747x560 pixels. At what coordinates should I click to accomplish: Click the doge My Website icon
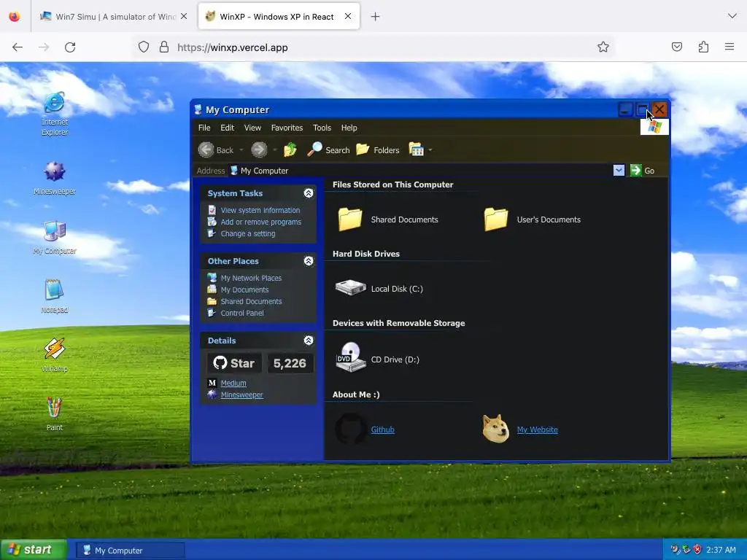[496, 429]
